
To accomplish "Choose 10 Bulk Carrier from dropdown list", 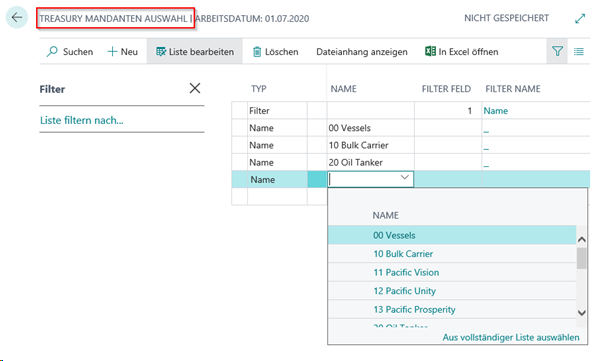I will [452, 253].
